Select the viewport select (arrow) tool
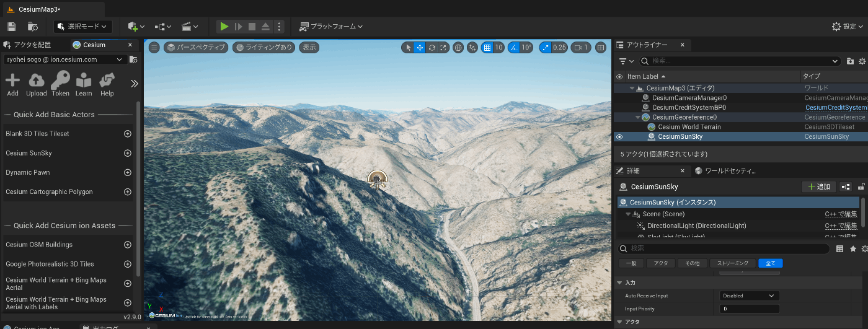Viewport: 868px width, 329px height. coord(408,47)
